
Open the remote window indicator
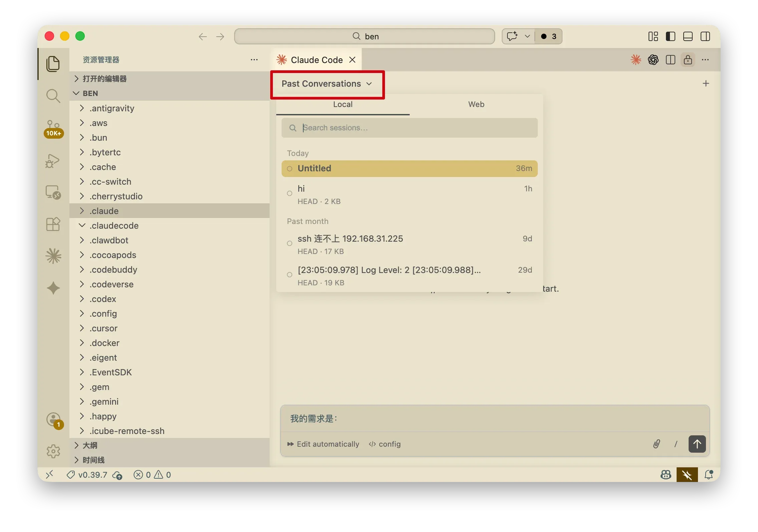[49, 475]
